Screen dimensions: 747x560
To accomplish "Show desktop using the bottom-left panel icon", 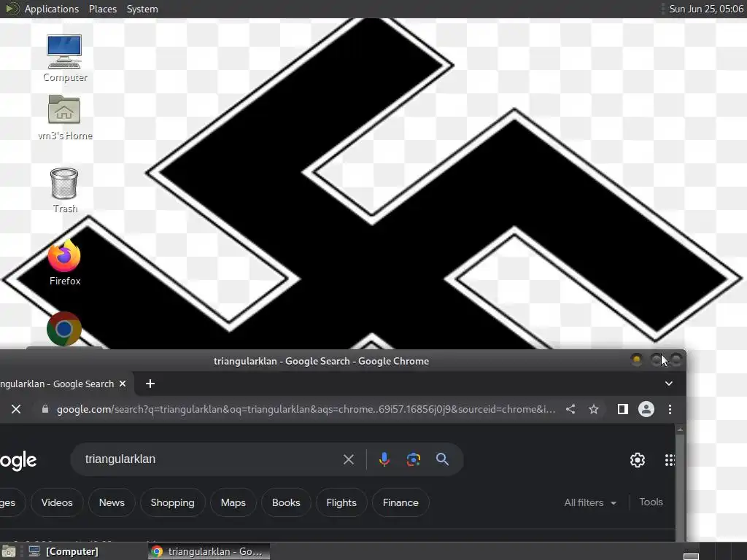I will pyautogui.click(x=9, y=551).
